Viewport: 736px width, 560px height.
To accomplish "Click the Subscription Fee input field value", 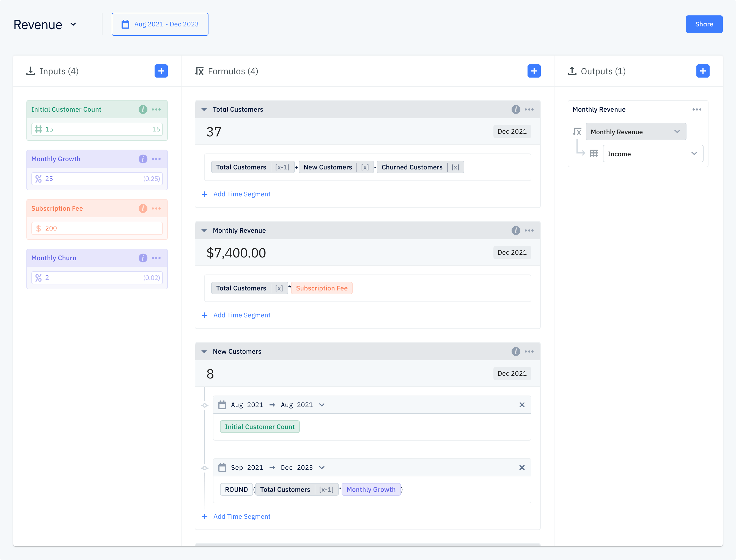I will pos(96,228).
